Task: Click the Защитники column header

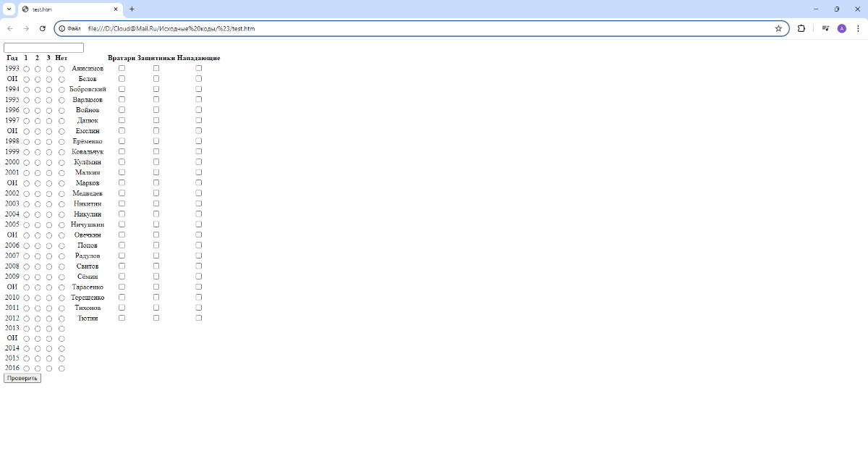Action: [156, 58]
